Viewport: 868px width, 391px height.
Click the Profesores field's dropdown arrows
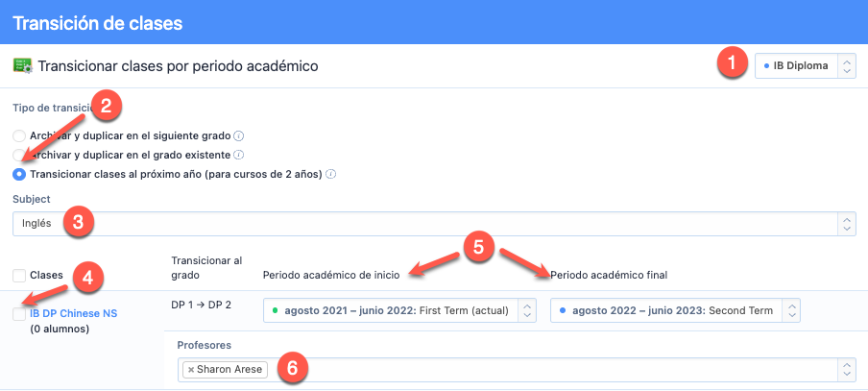tap(846, 369)
